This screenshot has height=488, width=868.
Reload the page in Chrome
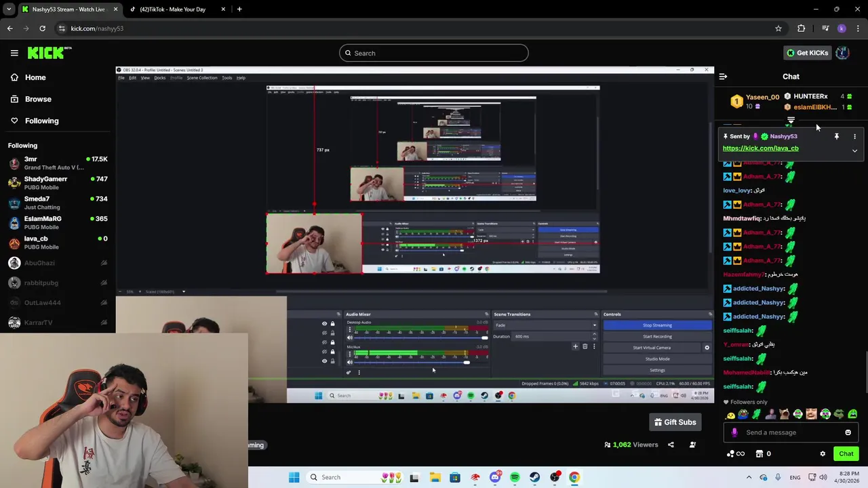[x=42, y=28]
